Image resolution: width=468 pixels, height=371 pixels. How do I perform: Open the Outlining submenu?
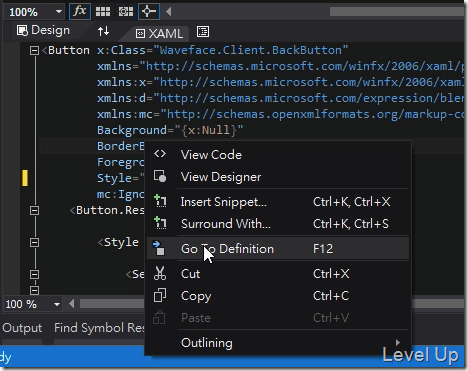coord(278,343)
